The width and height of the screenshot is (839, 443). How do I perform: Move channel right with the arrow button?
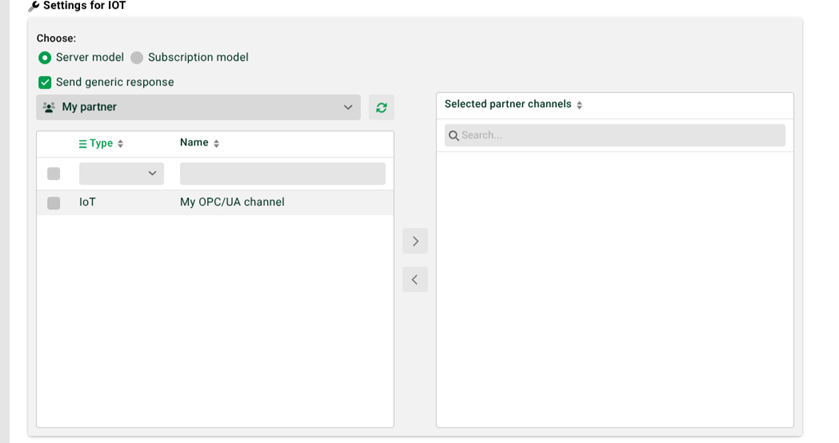pos(415,241)
